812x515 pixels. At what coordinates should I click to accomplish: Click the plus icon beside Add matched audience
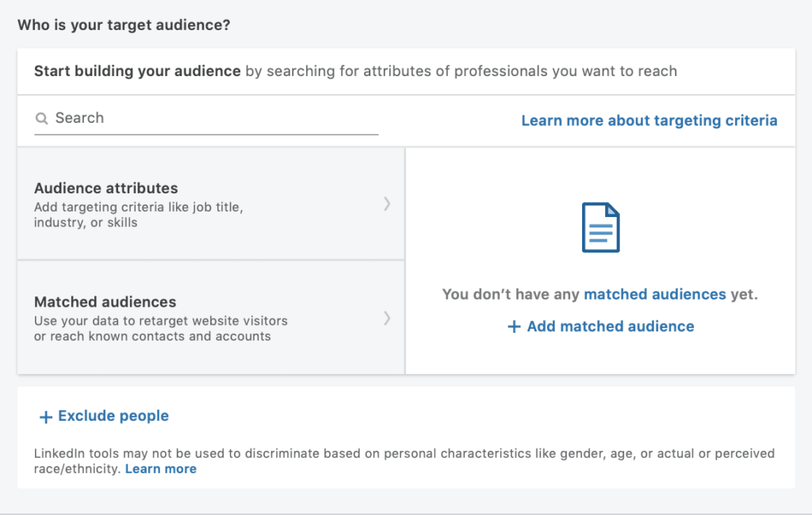pyautogui.click(x=514, y=326)
